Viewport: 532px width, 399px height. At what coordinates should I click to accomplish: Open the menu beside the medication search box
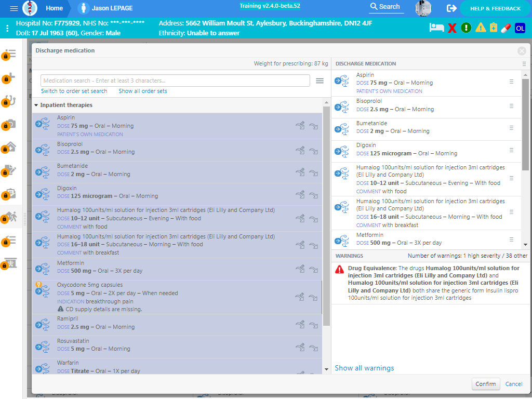(320, 81)
